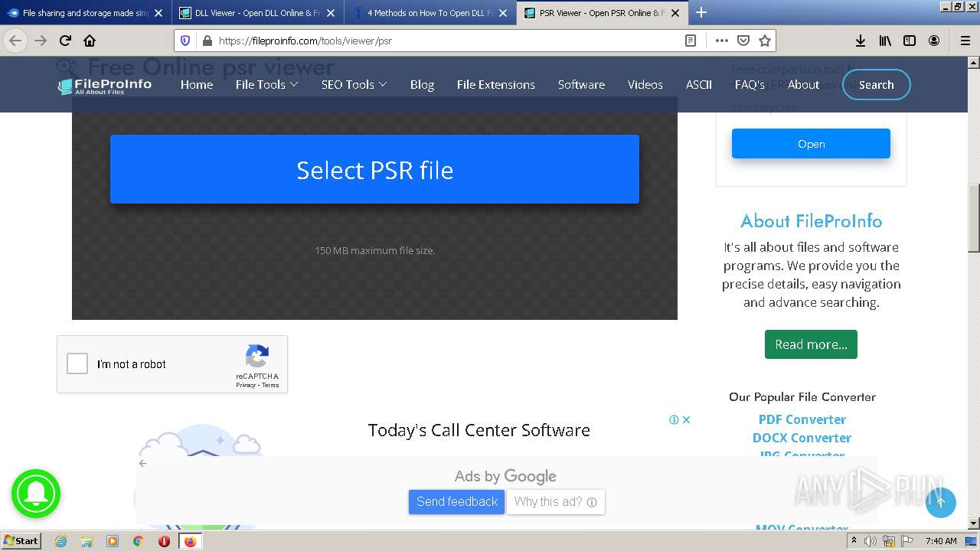Image resolution: width=980 pixels, height=551 pixels.
Task: Close the PSR Viewer tab
Action: [x=675, y=13]
